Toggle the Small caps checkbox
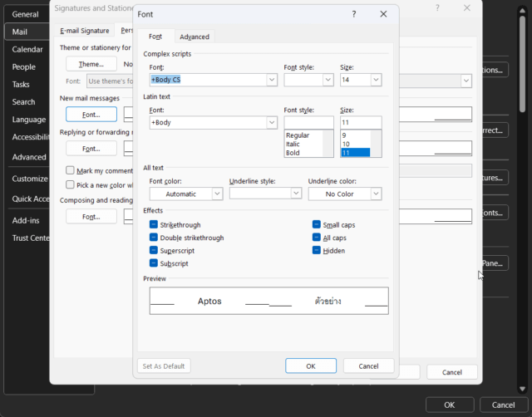Screen dimensions: 532x417 coord(317,224)
